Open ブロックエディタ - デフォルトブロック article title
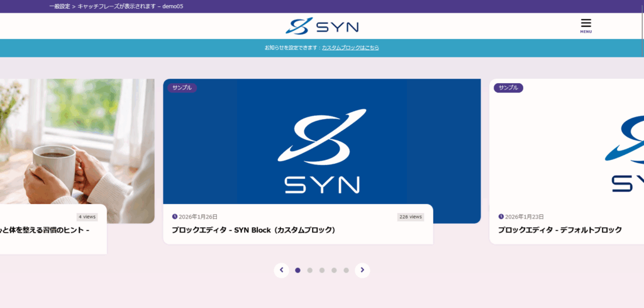This screenshot has width=644, height=308. 560,230
